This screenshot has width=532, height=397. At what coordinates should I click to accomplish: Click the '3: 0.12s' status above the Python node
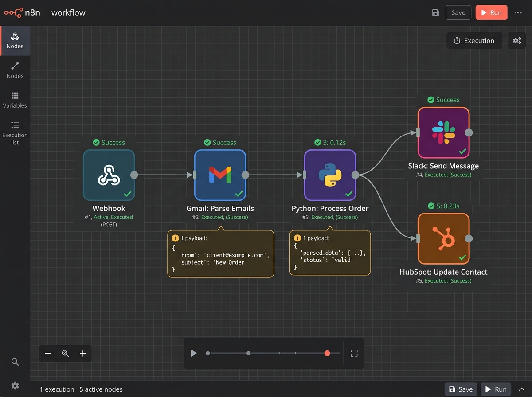[330, 142]
